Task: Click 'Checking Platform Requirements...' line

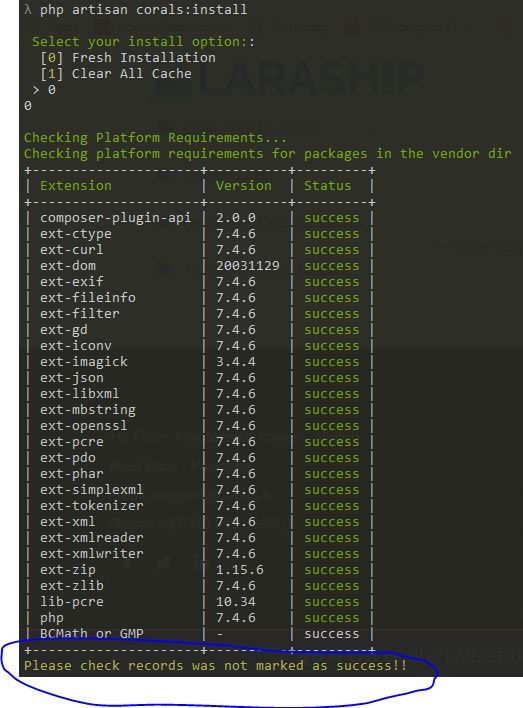Action: [x=155, y=138]
